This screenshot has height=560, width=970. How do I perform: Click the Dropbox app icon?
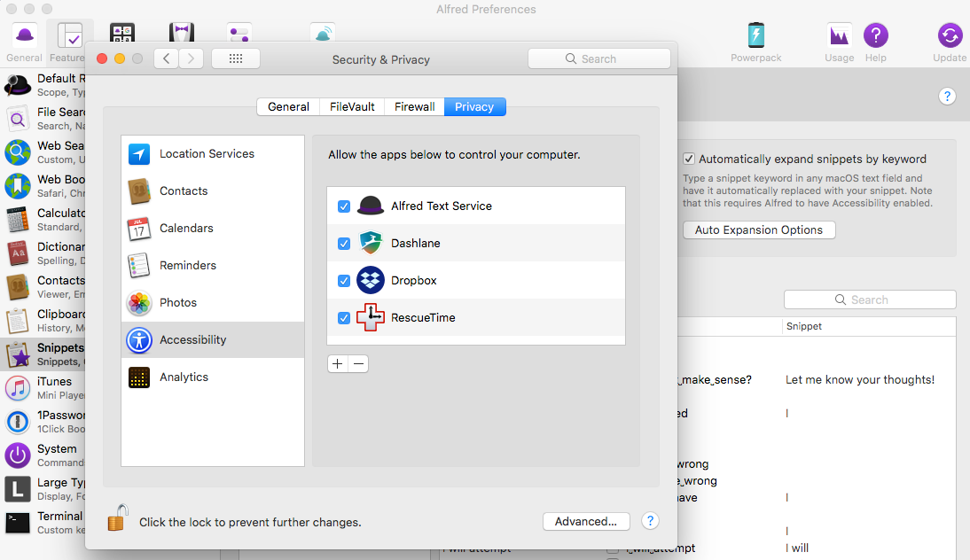(371, 280)
